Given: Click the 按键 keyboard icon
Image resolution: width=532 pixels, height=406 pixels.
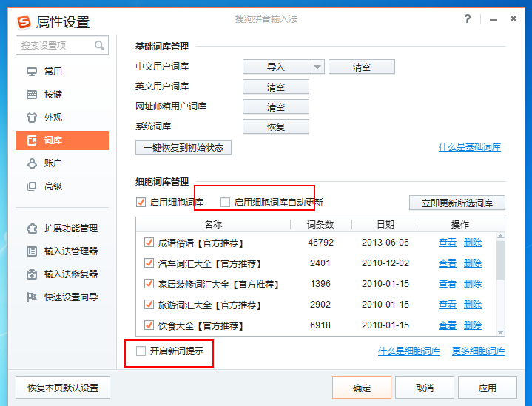Looking at the screenshot, I should point(32,95).
